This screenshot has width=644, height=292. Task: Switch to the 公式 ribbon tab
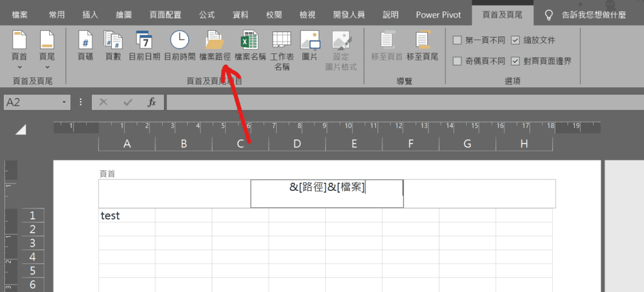(x=207, y=14)
